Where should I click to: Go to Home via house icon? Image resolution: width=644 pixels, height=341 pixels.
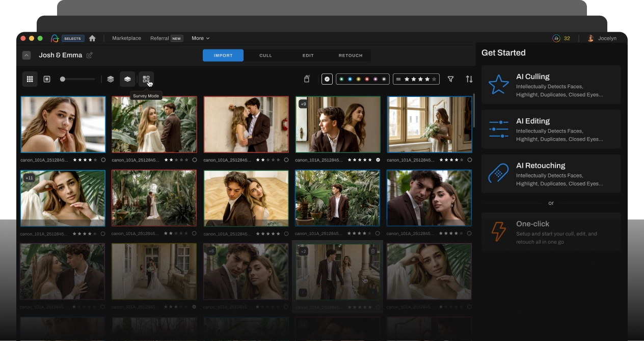[x=92, y=38]
